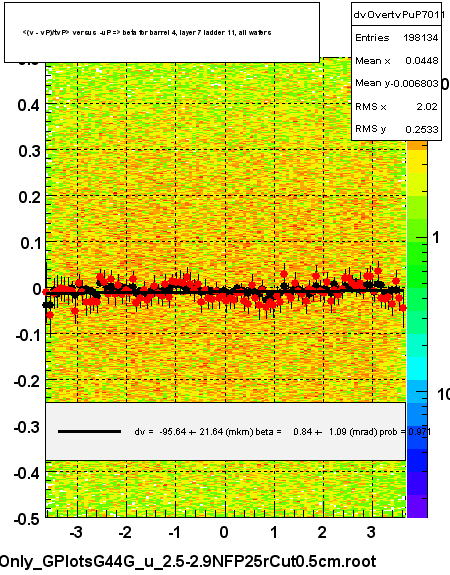Viewport: 450px width, 575px height.
Task: Click the color scale label 1
Action: coord(436,238)
